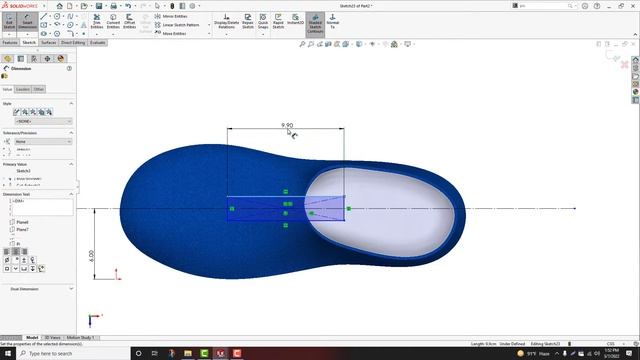Click the Windows Start button
This screenshot has width=640, height=360.
(8, 353)
